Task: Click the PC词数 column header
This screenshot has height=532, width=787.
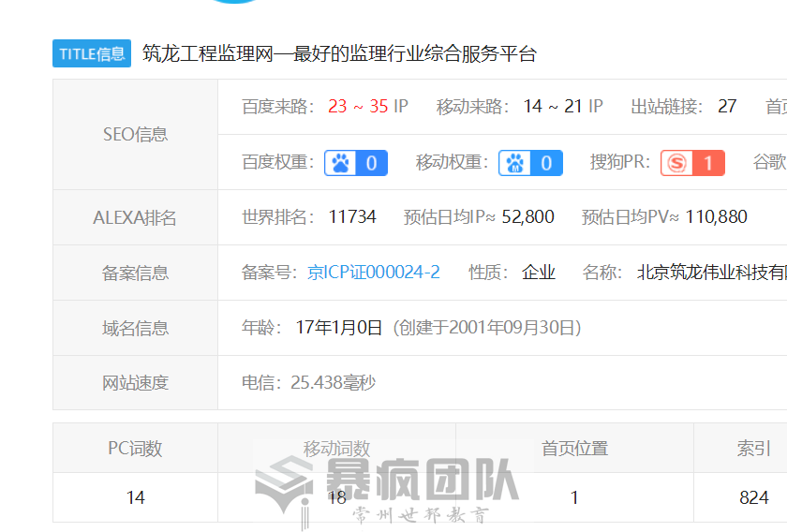Action: click(136, 449)
